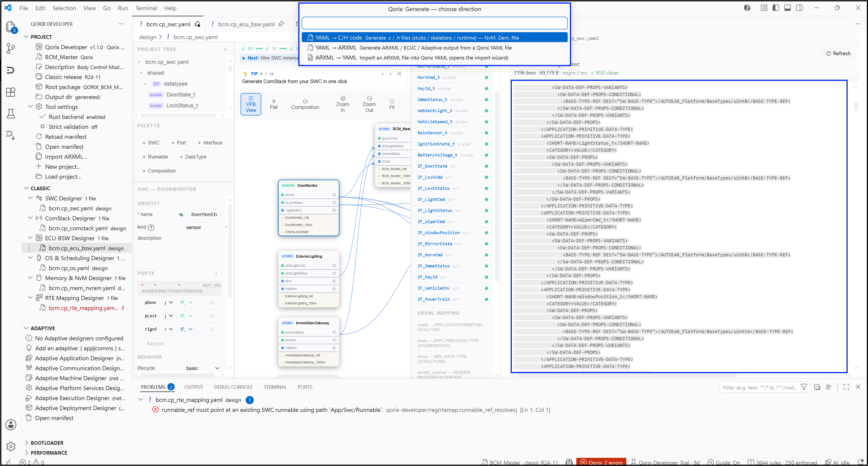This screenshot has height=466, width=868.
Task: Open the lifecycle basic dropdown
Action: coord(202,368)
